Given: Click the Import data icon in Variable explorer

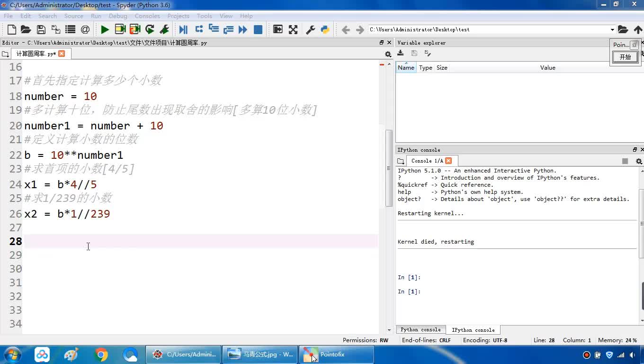Looking at the screenshot, I should pos(401,54).
